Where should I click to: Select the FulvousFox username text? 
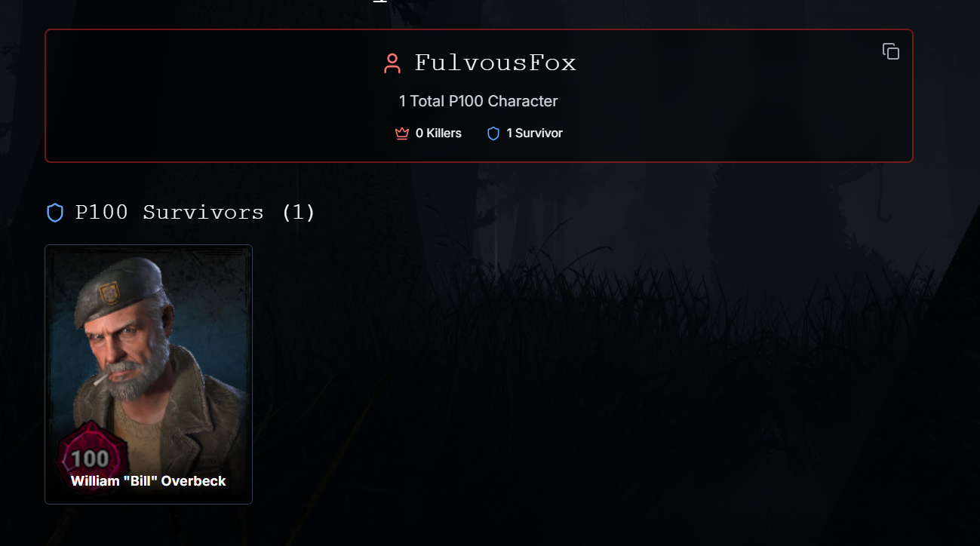click(496, 63)
